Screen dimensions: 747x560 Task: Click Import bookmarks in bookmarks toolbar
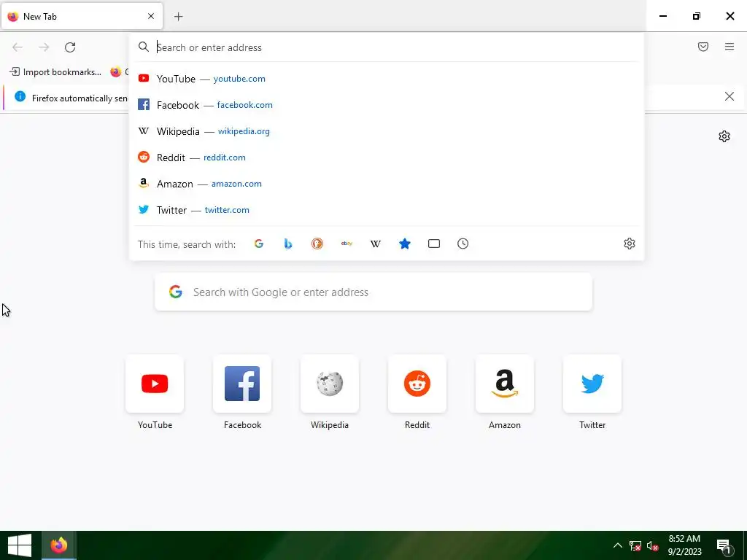(x=55, y=72)
